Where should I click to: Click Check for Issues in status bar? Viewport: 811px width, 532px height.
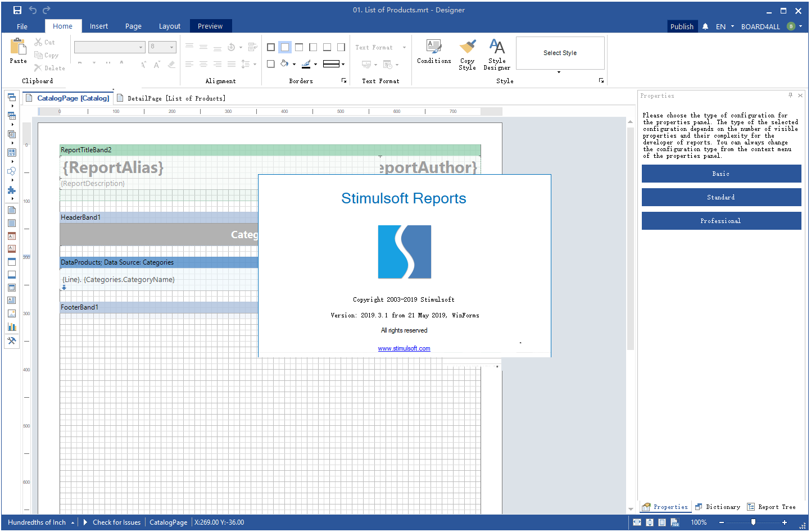coord(112,522)
